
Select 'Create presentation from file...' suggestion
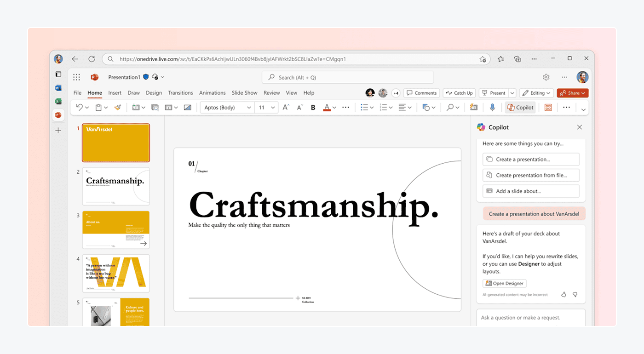click(x=531, y=175)
